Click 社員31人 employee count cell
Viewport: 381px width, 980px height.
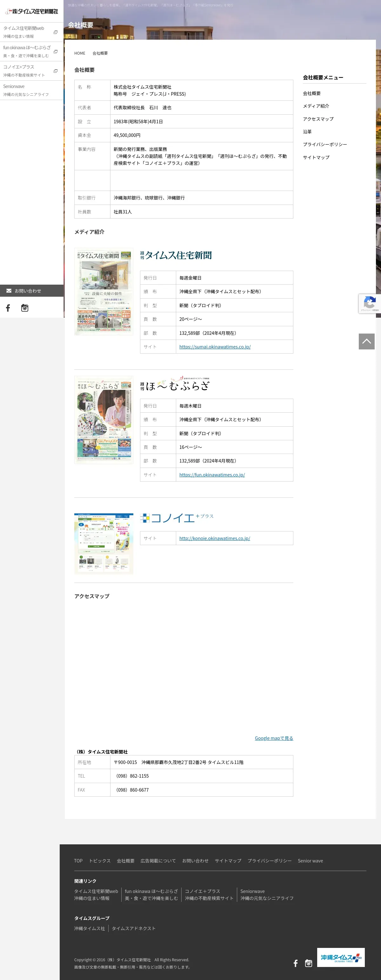202,212
